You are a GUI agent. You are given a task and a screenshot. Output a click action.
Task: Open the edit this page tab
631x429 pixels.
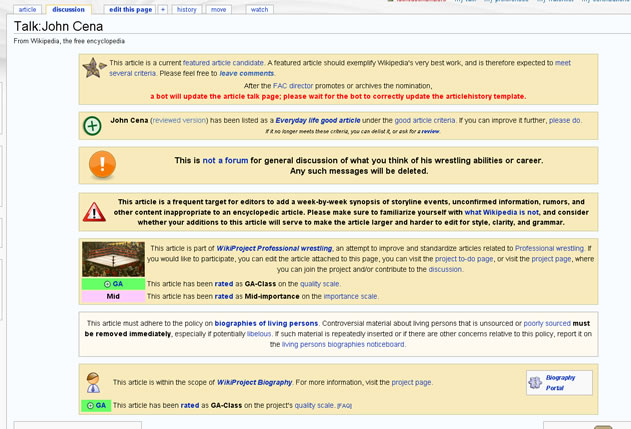pos(130,9)
